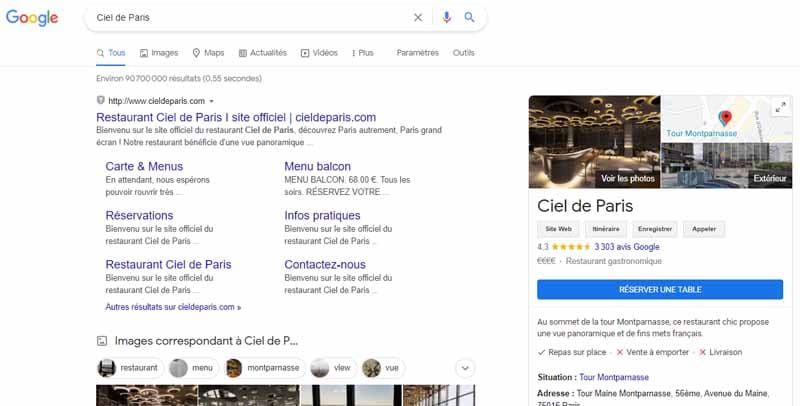Select the view image filter chip
Screen dimensions: 800x406
click(x=333, y=368)
